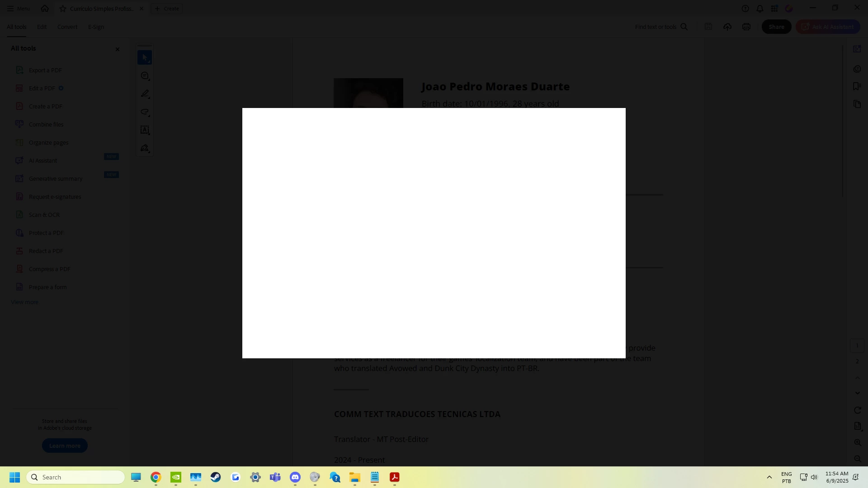Click the View more link
The height and width of the screenshot is (488, 868).
[x=24, y=302]
